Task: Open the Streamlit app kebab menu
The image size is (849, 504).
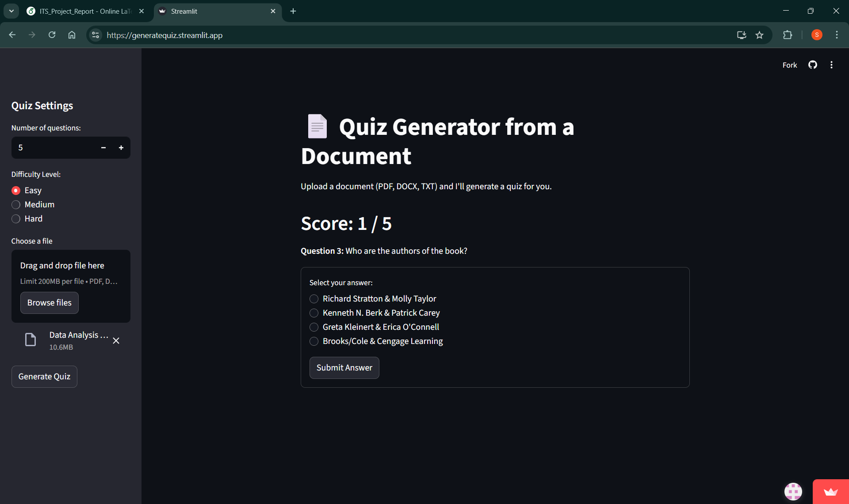Action: coord(831,65)
